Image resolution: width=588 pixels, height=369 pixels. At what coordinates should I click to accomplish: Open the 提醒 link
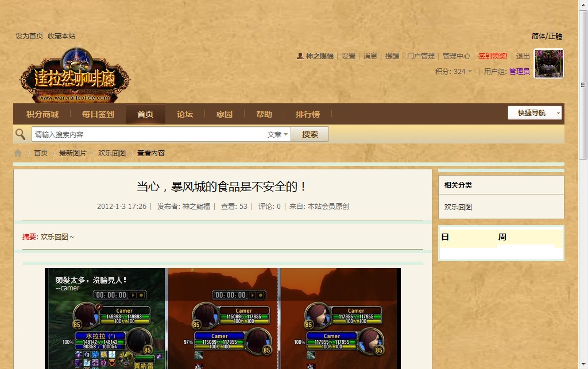coord(392,56)
